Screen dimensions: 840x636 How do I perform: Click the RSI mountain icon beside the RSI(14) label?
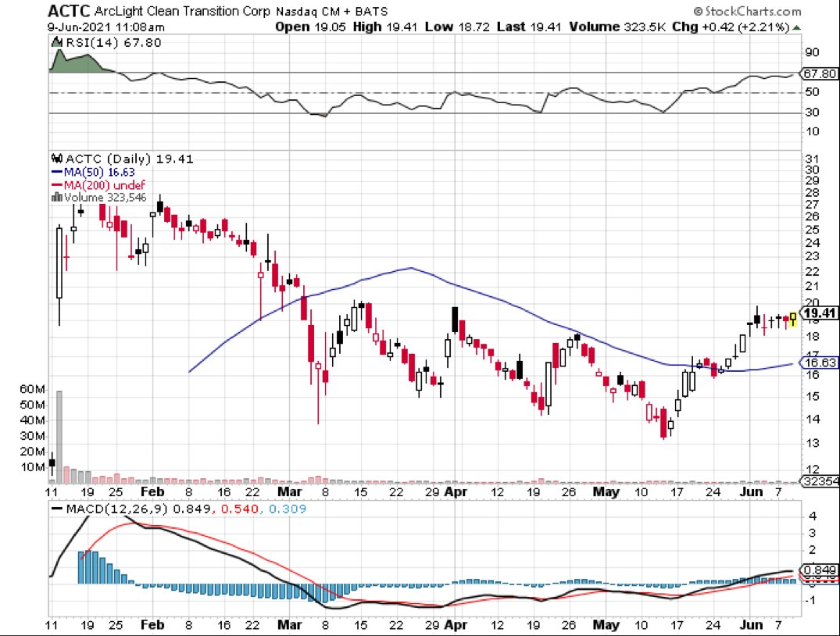(57, 41)
